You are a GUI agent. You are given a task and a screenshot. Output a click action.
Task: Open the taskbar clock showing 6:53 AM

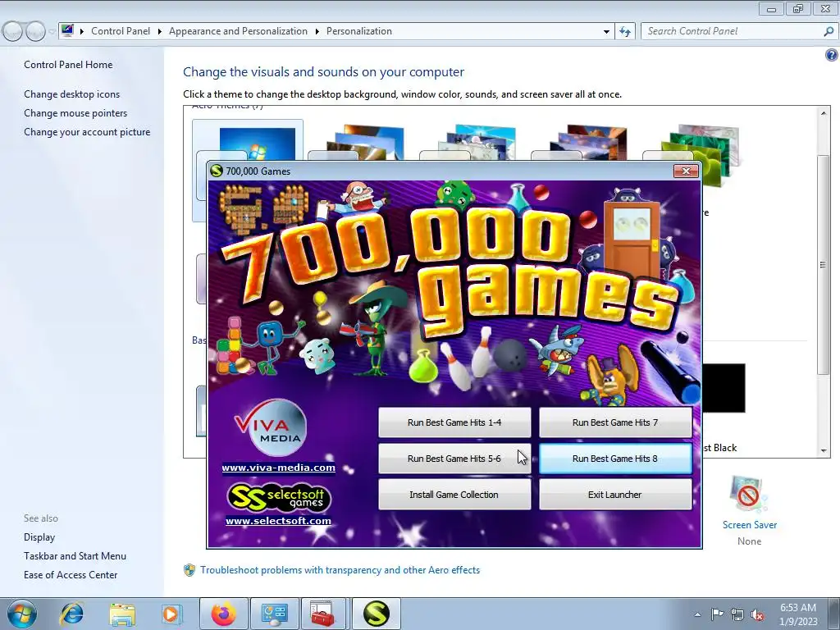pyautogui.click(x=798, y=614)
